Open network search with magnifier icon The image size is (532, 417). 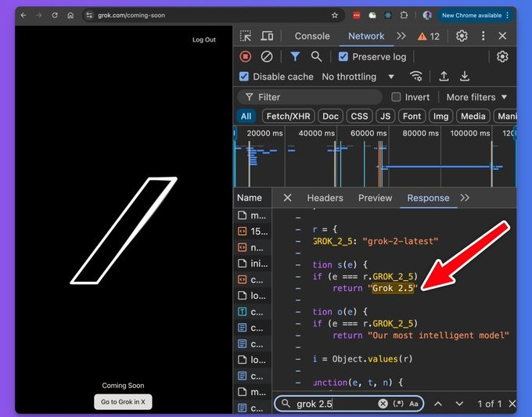[316, 56]
